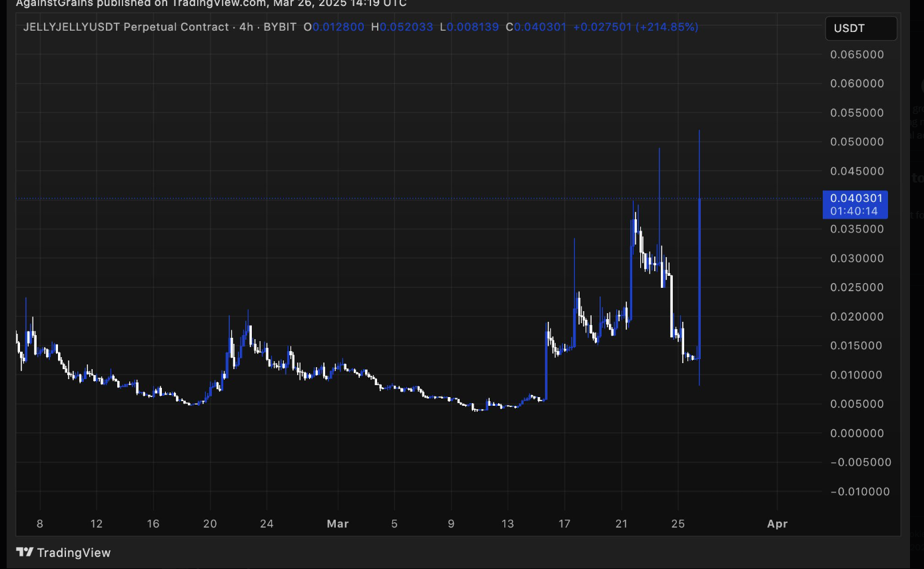Click the current price label 0.040301
Viewport: 924px width, 569px height.
pos(856,198)
